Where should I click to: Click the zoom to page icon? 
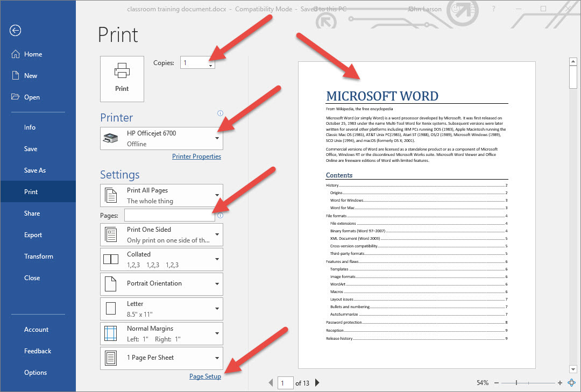(x=572, y=383)
